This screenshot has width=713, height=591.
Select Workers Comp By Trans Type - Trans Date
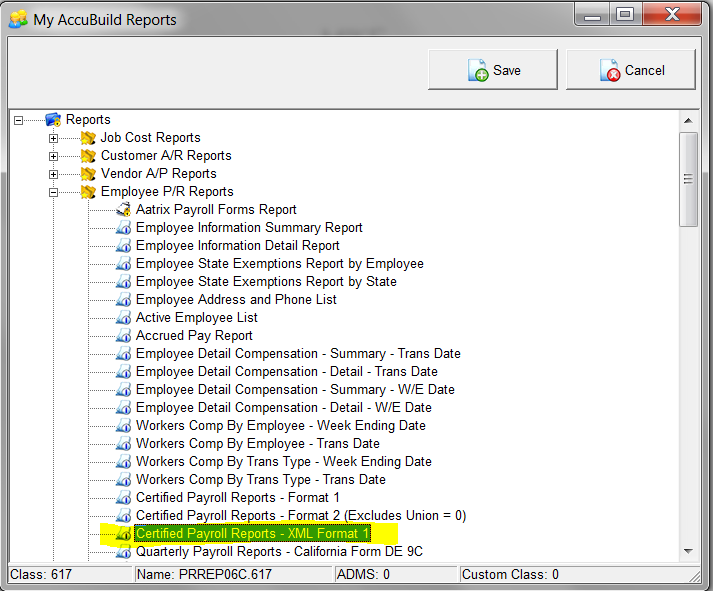pyautogui.click(x=261, y=480)
